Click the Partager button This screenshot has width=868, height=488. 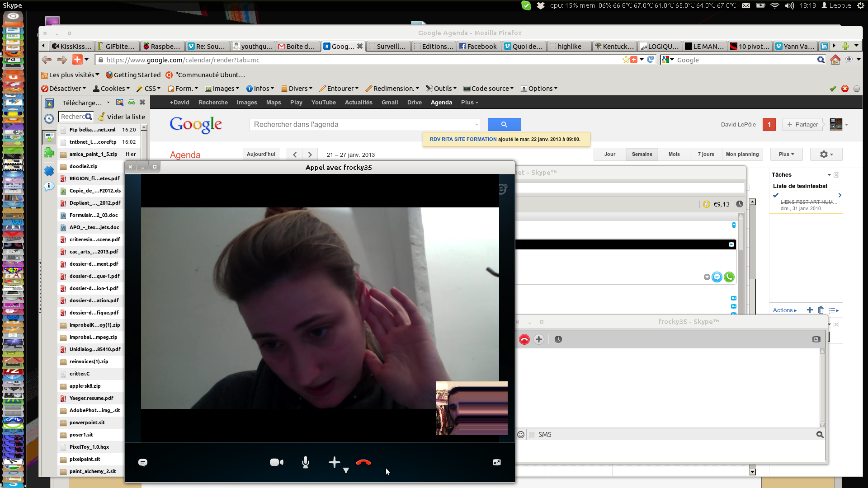[x=802, y=125]
